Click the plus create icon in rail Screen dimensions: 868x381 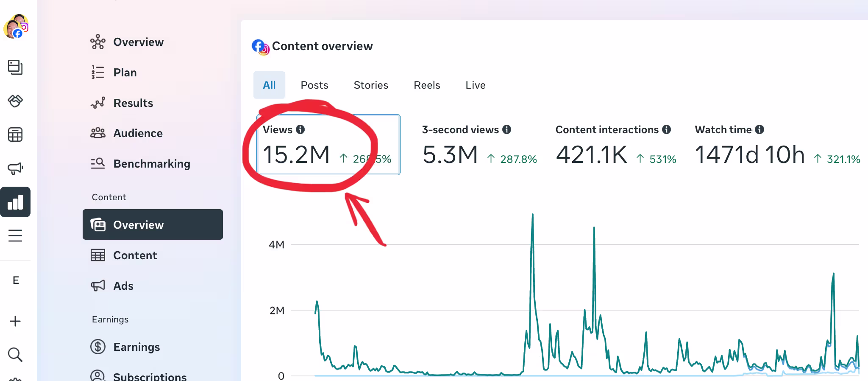click(x=15, y=321)
